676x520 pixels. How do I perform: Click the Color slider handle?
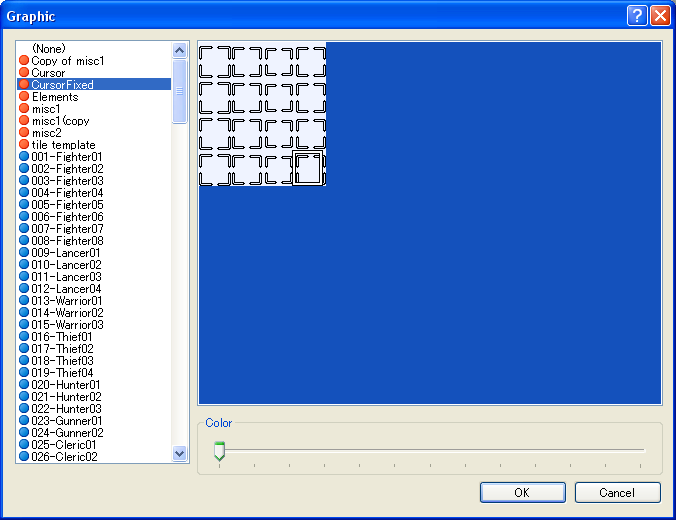coord(219,452)
